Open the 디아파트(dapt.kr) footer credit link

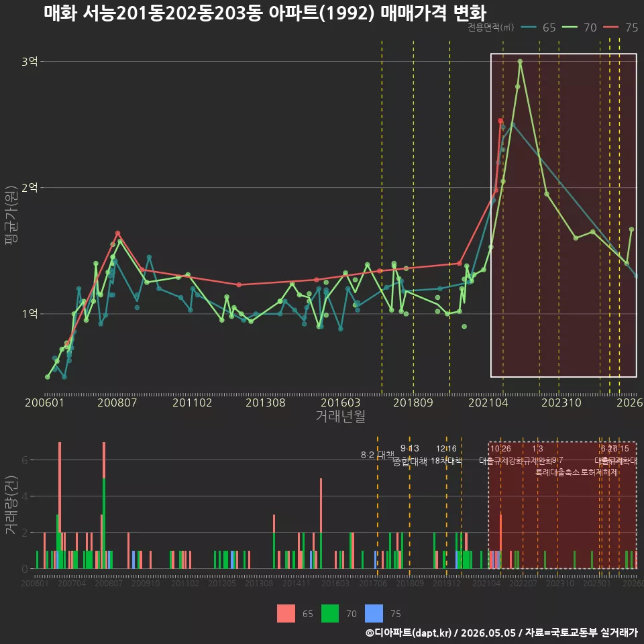[x=409, y=633]
